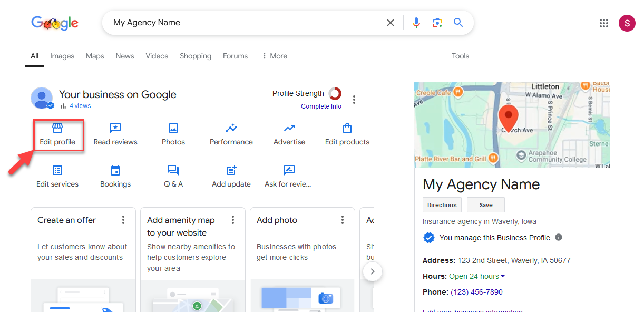Screen dimensions: 644x312
Task: Click the business profile avatar icon
Action: point(42,98)
